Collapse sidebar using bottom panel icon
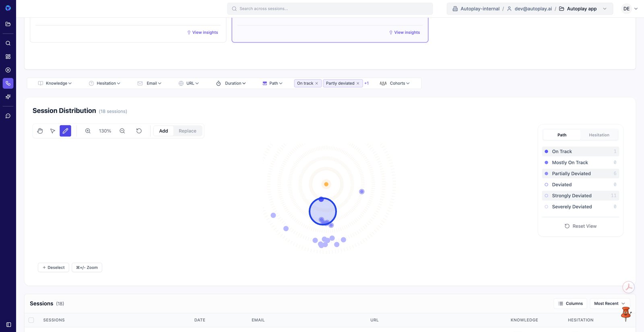The height and width of the screenshot is (332, 644). (x=8, y=324)
